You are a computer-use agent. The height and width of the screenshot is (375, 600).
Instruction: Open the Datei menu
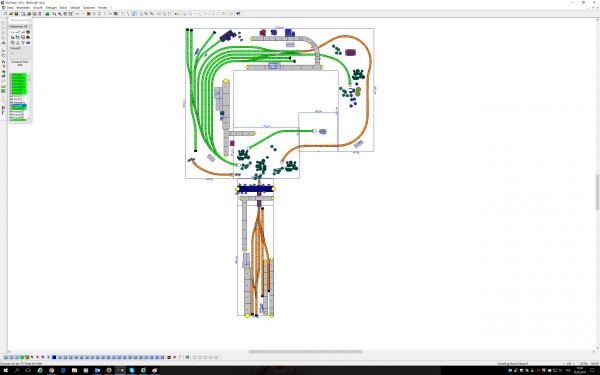(x=10, y=8)
